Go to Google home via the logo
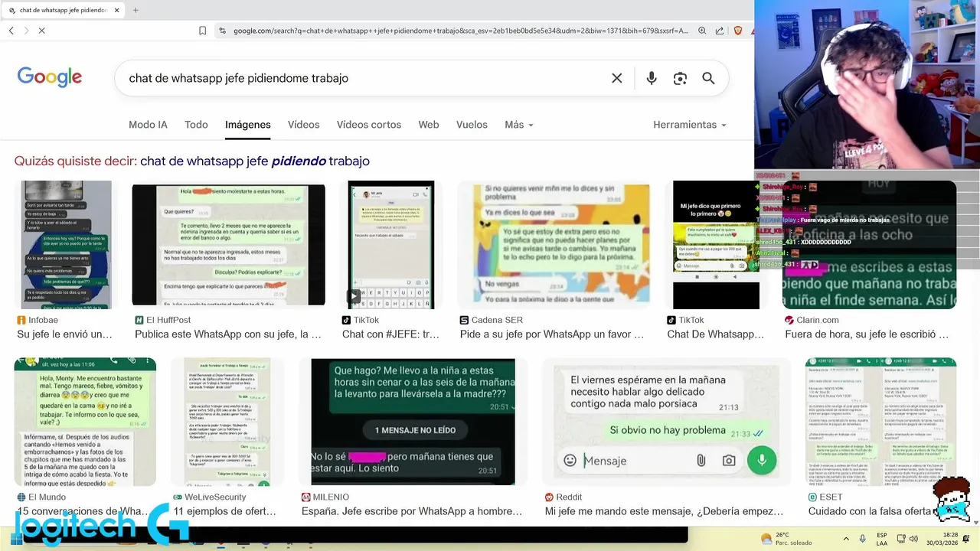 (x=50, y=77)
